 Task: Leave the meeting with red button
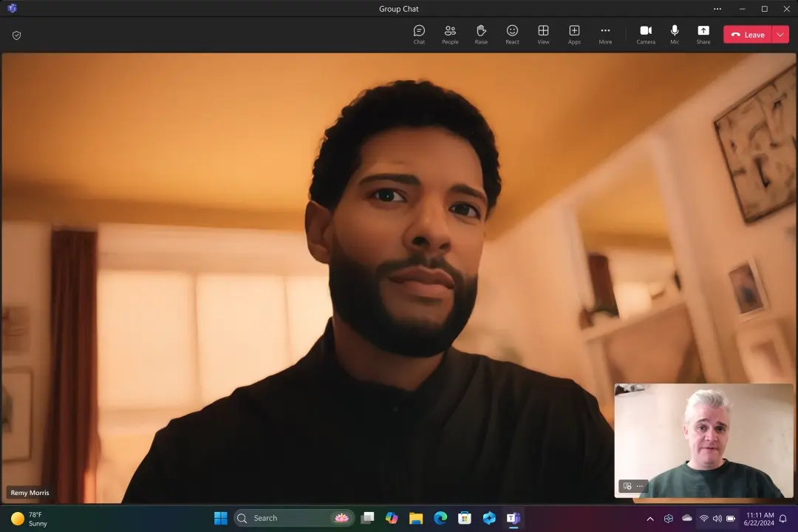coord(748,35)
